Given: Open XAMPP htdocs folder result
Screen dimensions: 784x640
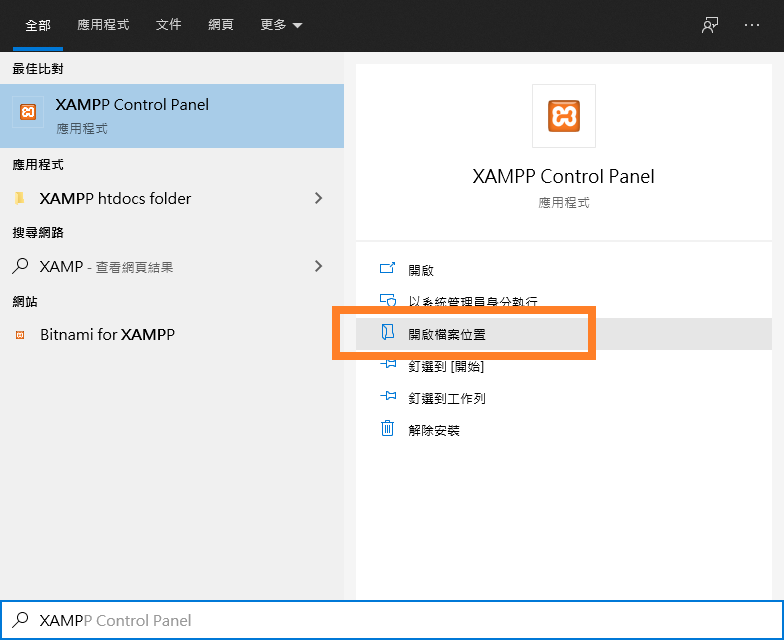Looking at the screenshot, I should [172, 198].
